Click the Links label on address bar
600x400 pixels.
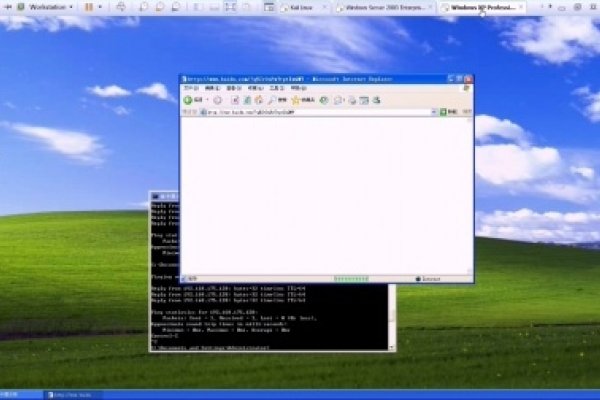click(x=467, y=112)
